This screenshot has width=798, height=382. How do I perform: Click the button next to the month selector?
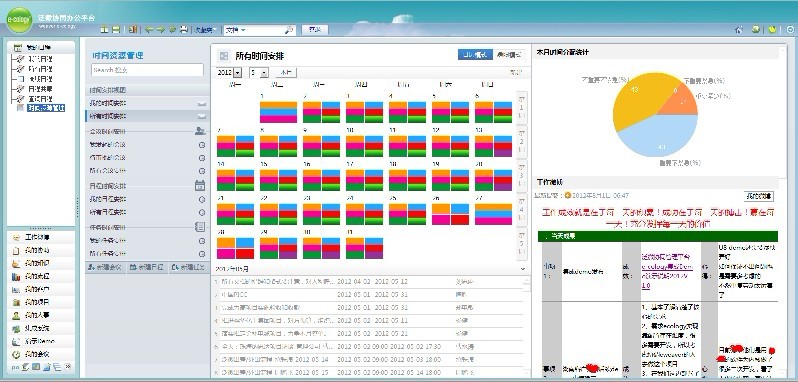[286, 73]
